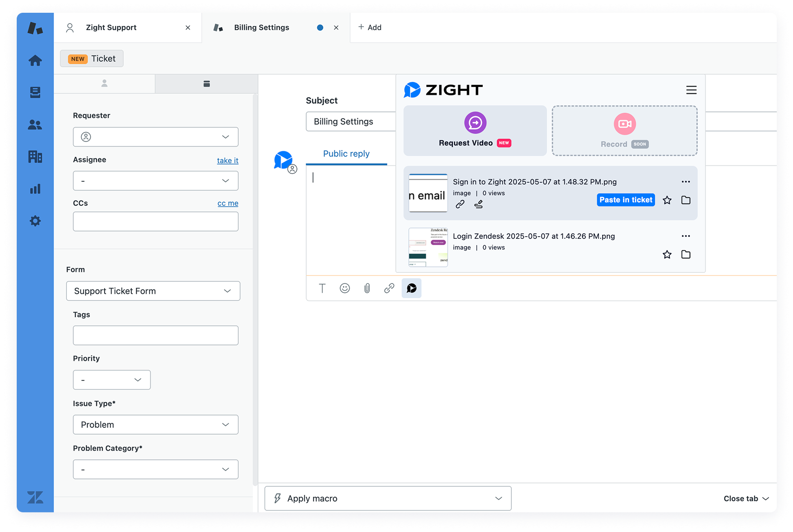This screenshot has width=793, height=532.
Task: Select the Public reply tab
Action: pyautogui.click(x=346, y=154)
